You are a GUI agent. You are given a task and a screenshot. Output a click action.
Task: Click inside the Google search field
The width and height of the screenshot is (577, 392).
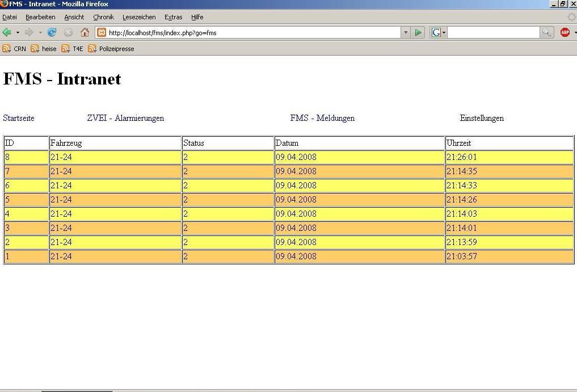(x=492, y=32)
